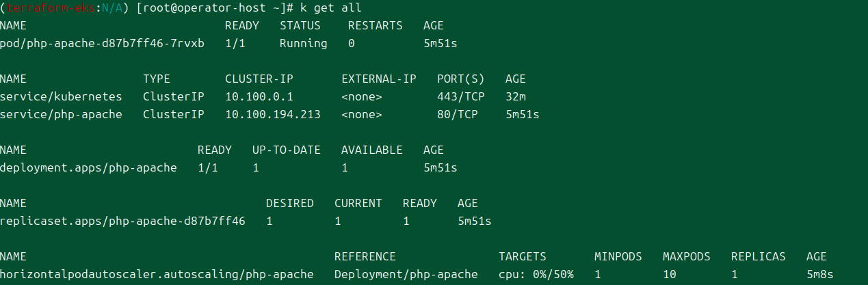Select service/php-apache row name
Viewport: 868px width, 285px height.
(61, 115)
